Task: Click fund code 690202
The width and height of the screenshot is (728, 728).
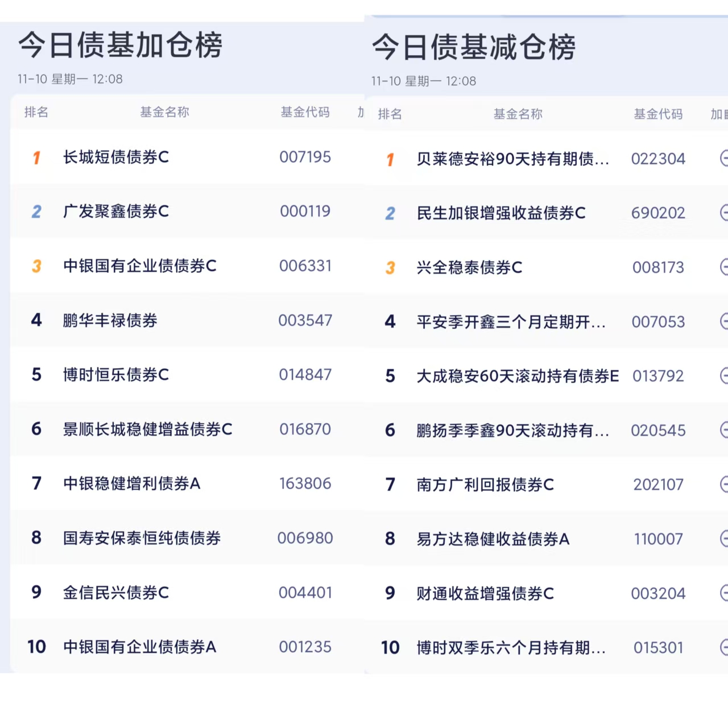Action: pos(659,213)
